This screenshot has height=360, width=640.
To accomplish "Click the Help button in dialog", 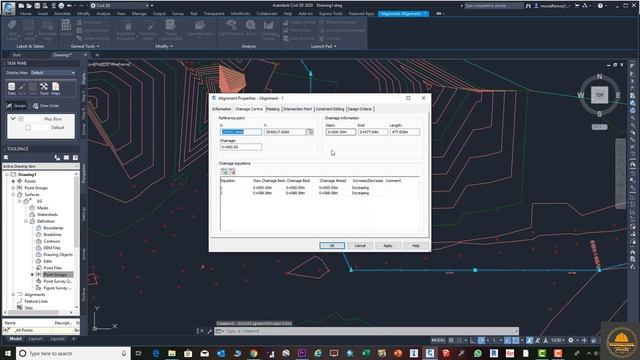I will (416, 245).
